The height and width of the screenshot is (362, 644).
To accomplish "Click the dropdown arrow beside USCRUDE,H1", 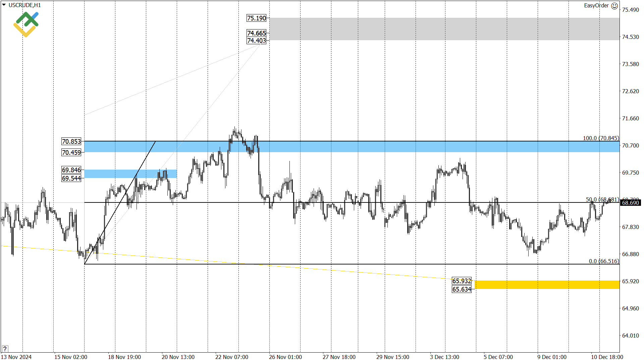I will [4, 5].
